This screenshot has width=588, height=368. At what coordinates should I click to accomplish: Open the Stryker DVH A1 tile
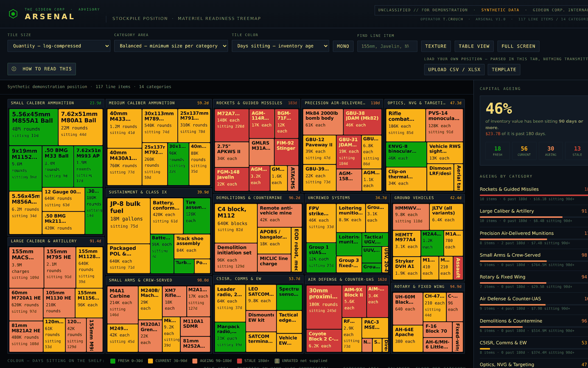(x=406, y=267)
